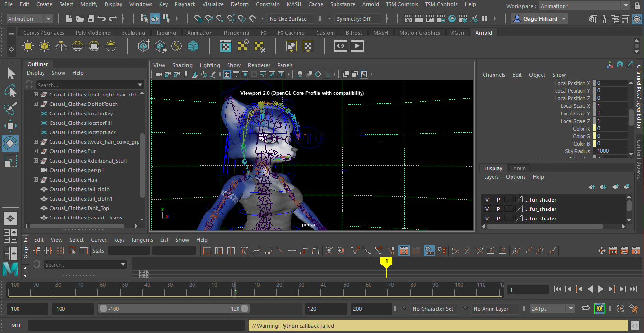The width and height of the screenshot is (644, 333).
Task: Open the Animation menu set dropdown
Action: 30,19
